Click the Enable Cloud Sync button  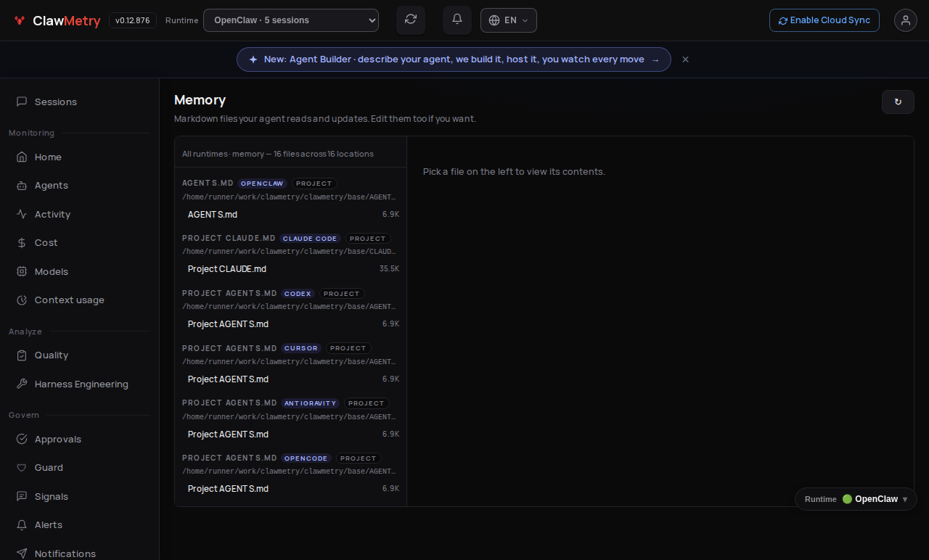[824, 20]
